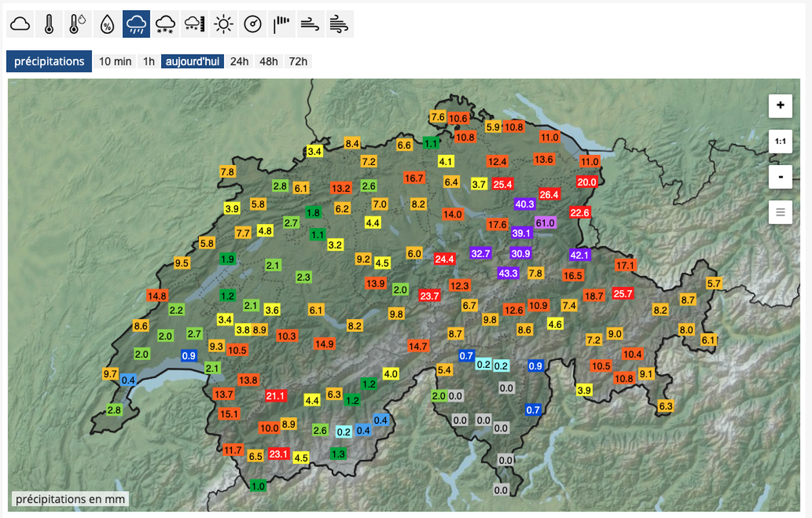Click the 40.3 station value
The width and height of the screenshot is (812, 518).
click(x=525, y=204)
